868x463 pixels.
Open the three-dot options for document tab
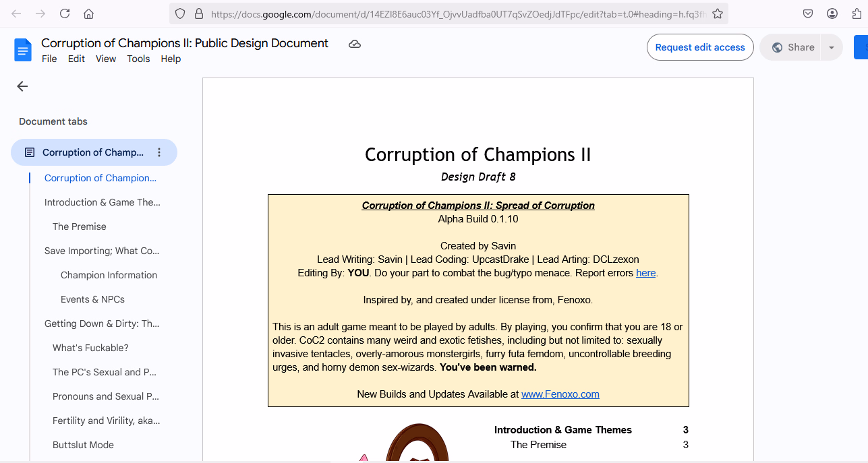click(159, 152)
